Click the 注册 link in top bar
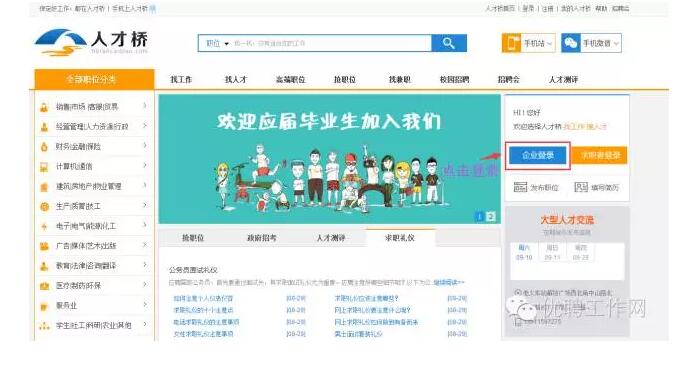This screenshot has width=690, height=384. (x=547, y=8)
